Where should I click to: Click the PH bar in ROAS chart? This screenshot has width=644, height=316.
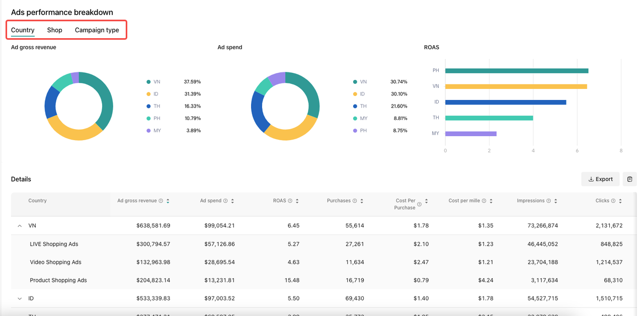tap(516, 71)
